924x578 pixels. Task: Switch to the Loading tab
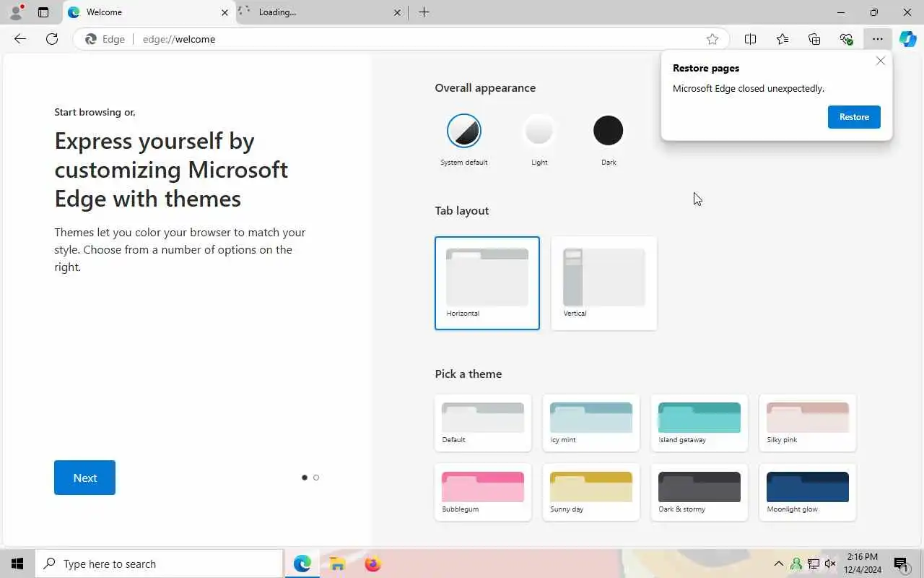(x=321, y=12)
